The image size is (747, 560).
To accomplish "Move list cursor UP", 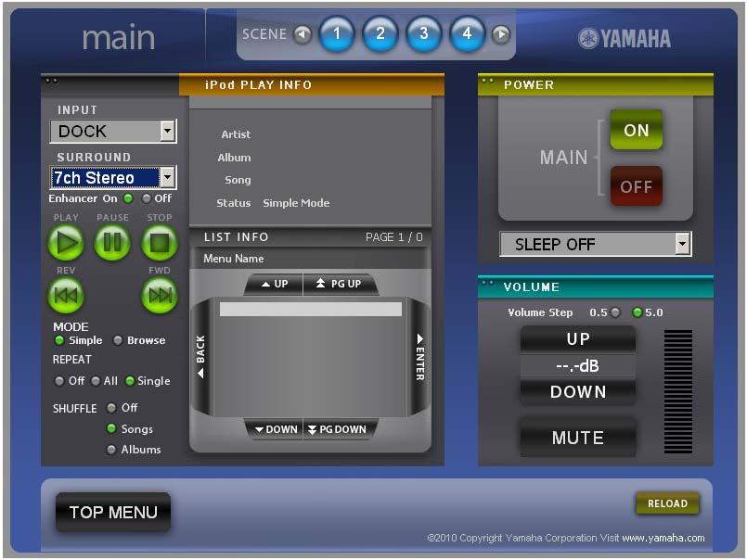I will pos(274,285).
